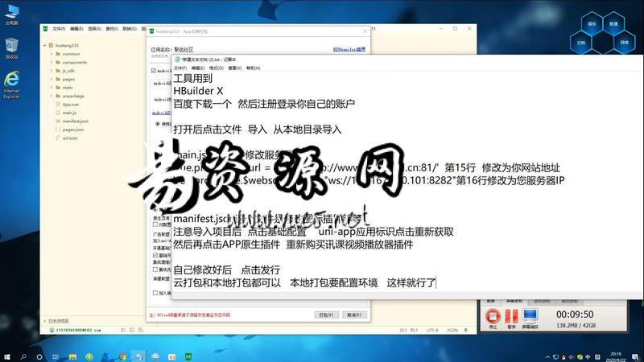
Task: Click the entertainment hexagon desktop widget
Action: [x=592, y=24]
